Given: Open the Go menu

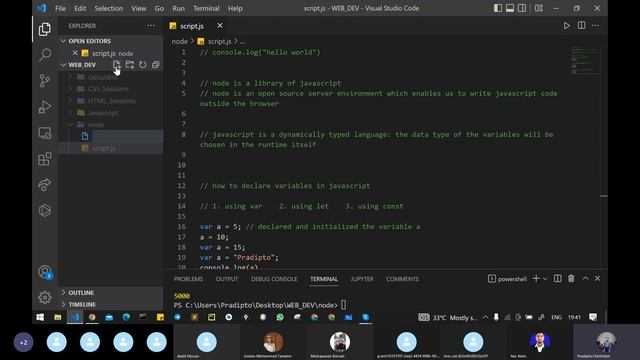Looking at the screenshot, I should click(x=159, y=8).
